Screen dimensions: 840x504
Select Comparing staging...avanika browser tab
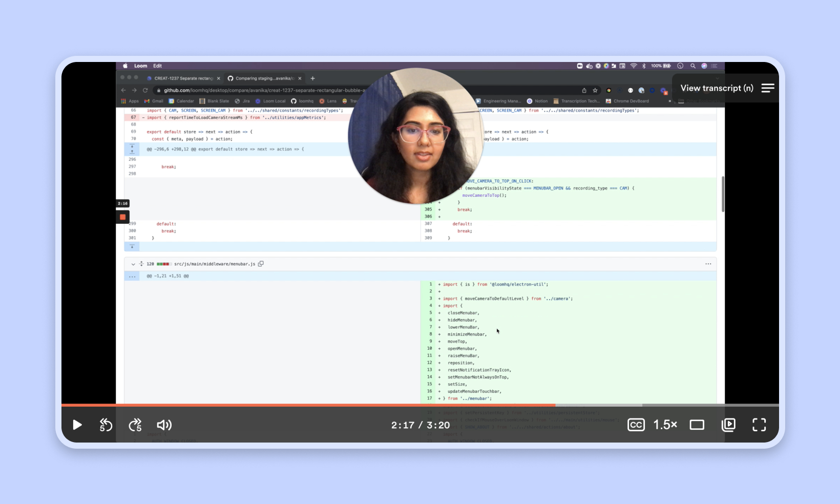[264, 78]
